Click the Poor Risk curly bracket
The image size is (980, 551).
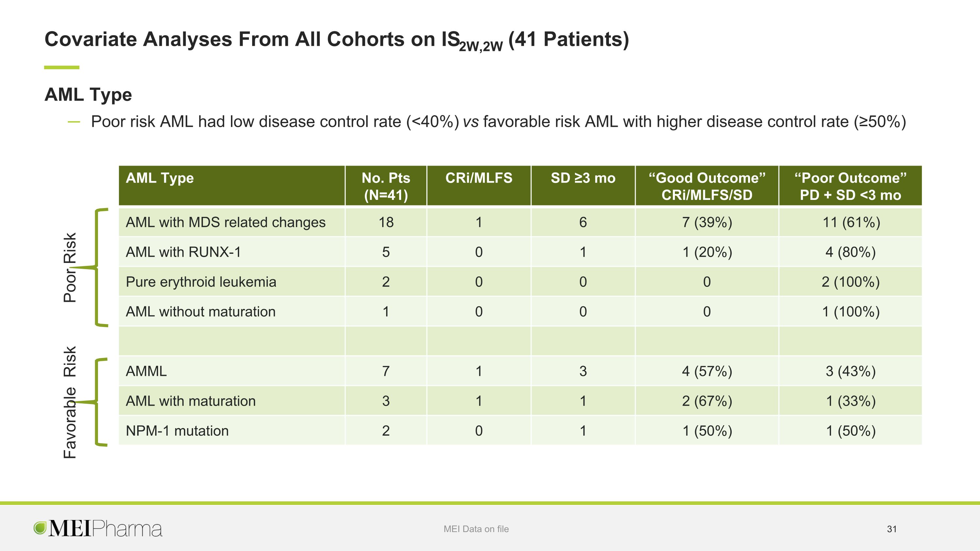click(93, 267)
